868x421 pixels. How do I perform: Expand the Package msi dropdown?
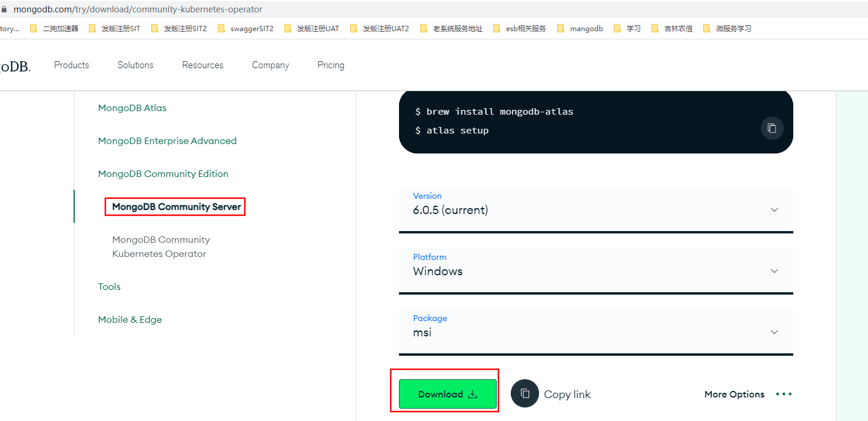[596, 332]
